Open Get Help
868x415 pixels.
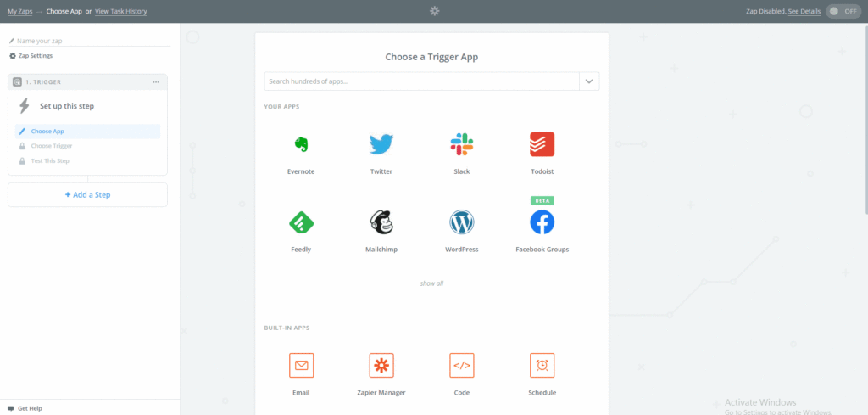pos(25,408)
